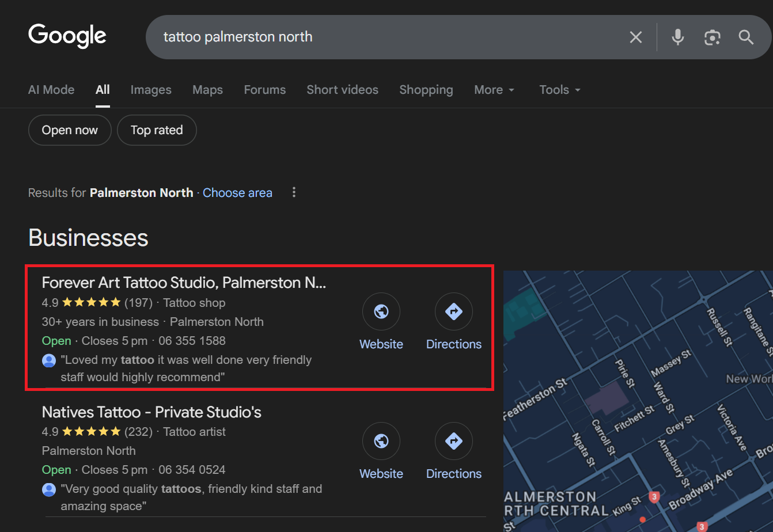This screenshot has width=773, height=532.
Task: Open search by image camera icon
Action: [x=713, y=37]
